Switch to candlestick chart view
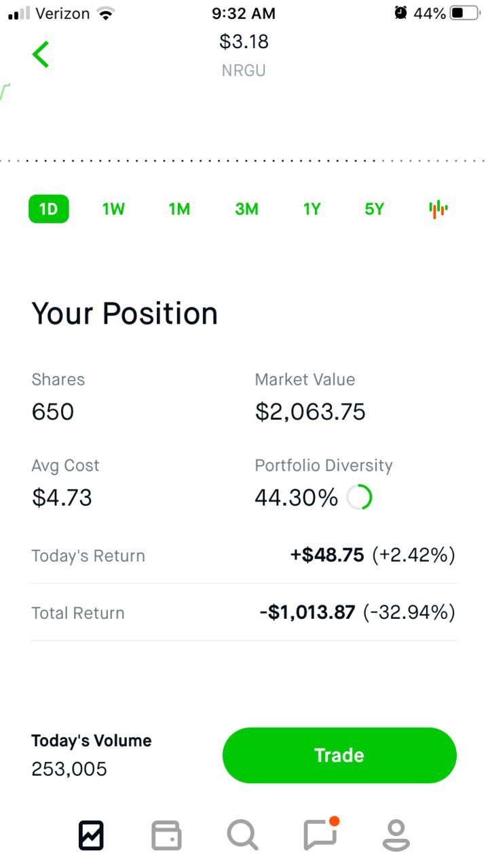This screenshot has height=868, width=488. 438,209
